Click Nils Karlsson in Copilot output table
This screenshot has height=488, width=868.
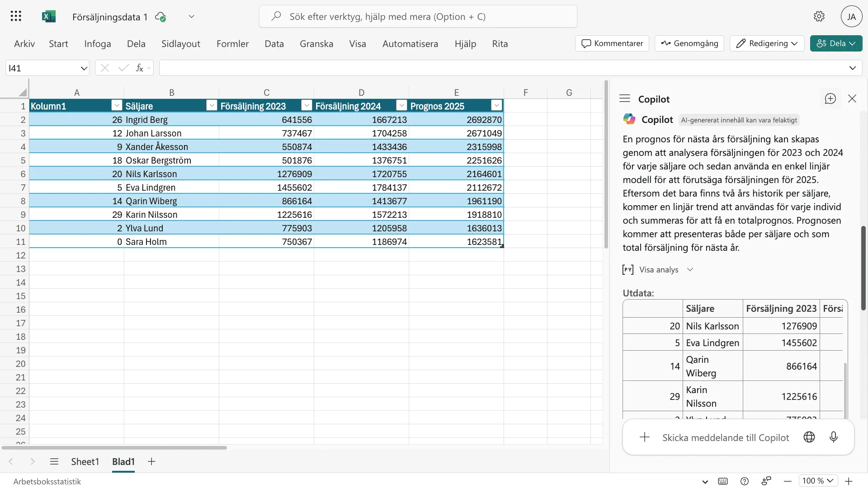(712, 326)
